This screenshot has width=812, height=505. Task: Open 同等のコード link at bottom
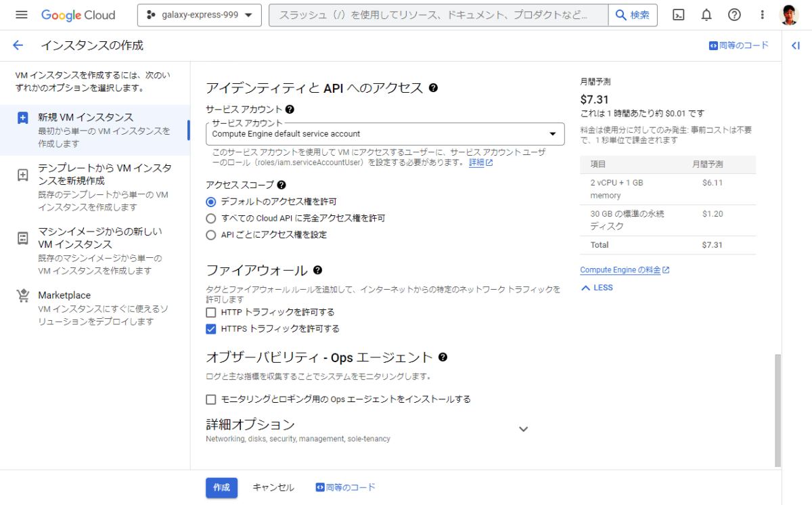346,487
